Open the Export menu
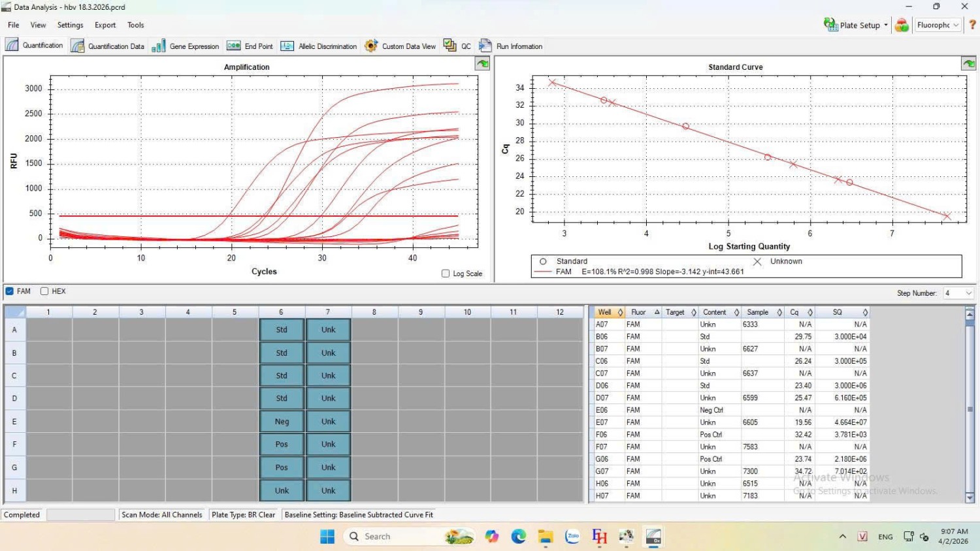The image size is (980, 551). pyautogui.click(x=105, y=25)
